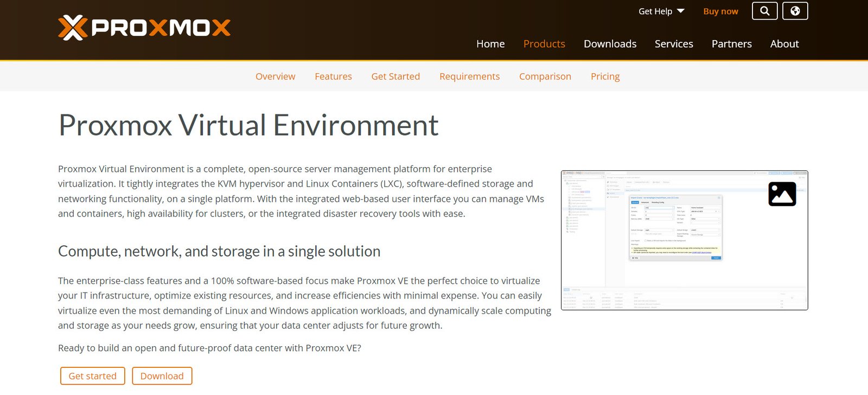Switch to the Requirements tab
Viewport: 868px width, 395px height.
coord(469,77)
